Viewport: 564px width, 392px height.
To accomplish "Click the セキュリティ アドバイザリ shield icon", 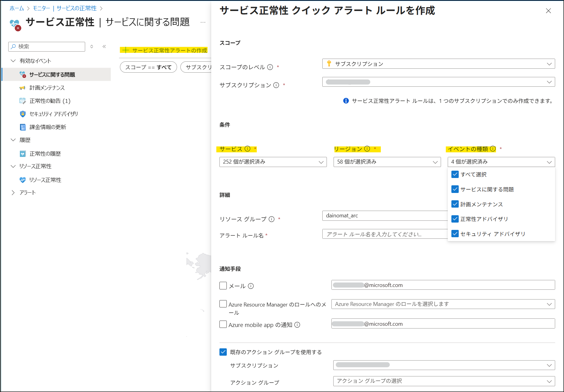I will 23,114.
